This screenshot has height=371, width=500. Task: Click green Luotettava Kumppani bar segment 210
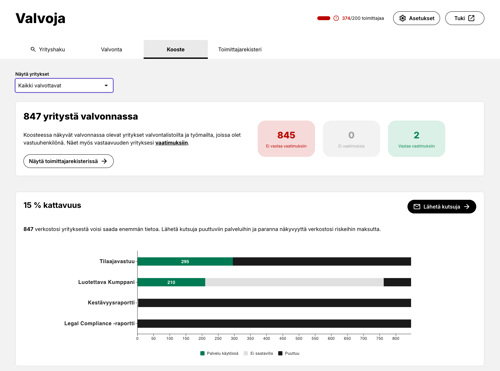[x=171, y=282]
